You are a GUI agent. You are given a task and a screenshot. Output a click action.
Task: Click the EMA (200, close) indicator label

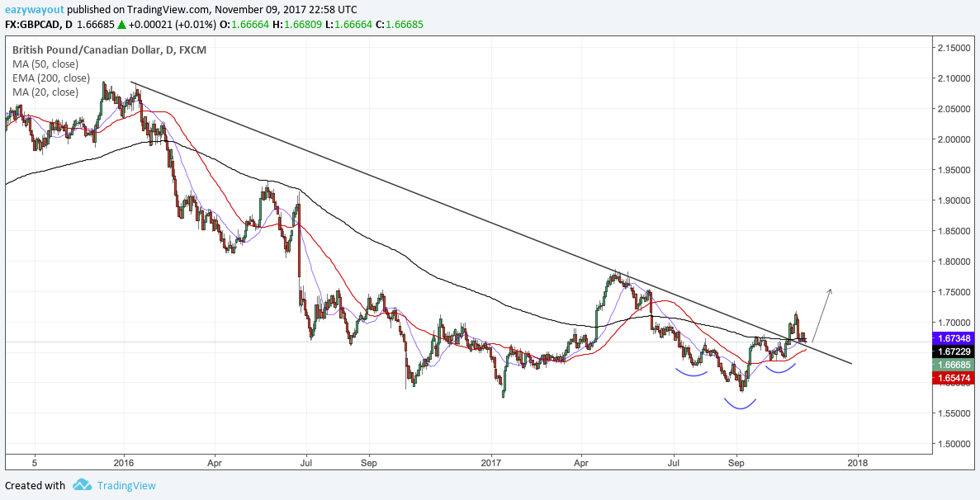(51, 78)
